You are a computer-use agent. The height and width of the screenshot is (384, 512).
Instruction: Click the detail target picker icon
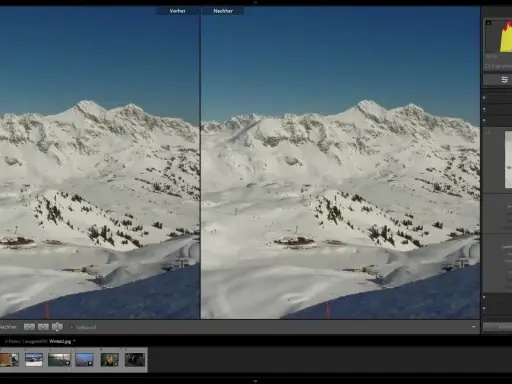click(x=488, y=133)
